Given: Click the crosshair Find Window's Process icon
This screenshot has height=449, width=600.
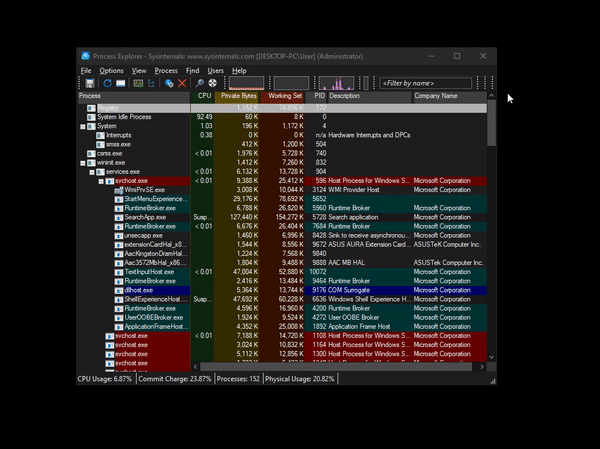Looking at the screenshot, I should click(x=212, y=83).
